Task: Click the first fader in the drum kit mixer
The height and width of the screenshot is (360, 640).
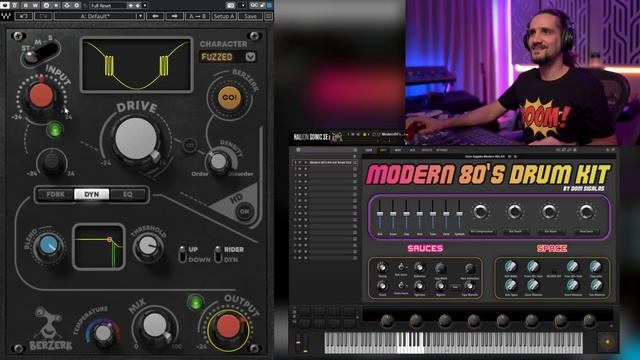Action: pyautogui.click(x=380, y=215)
